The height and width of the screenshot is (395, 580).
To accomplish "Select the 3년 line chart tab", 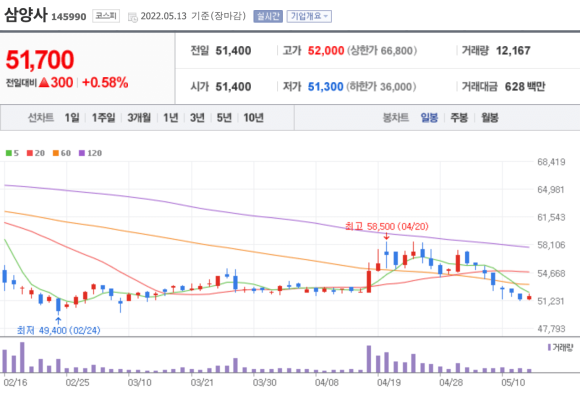I will (x=197, y=118).
